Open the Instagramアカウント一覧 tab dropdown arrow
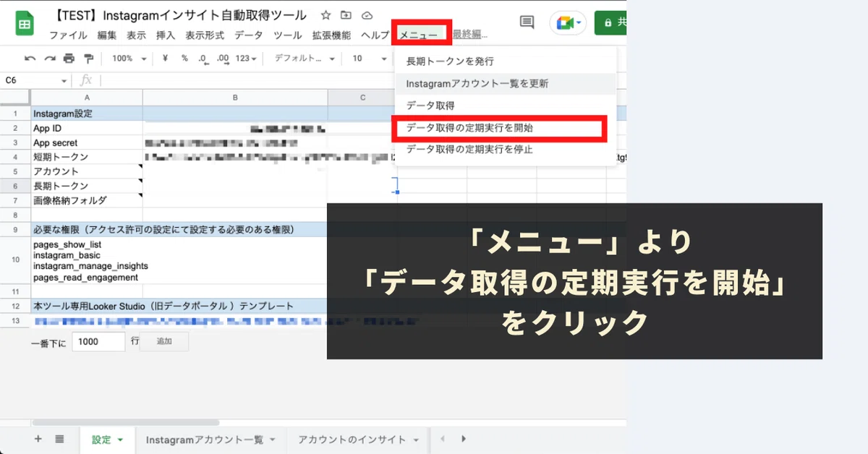Screen dimensions: 868x454 pyautogui.click(x=272, y=440)
